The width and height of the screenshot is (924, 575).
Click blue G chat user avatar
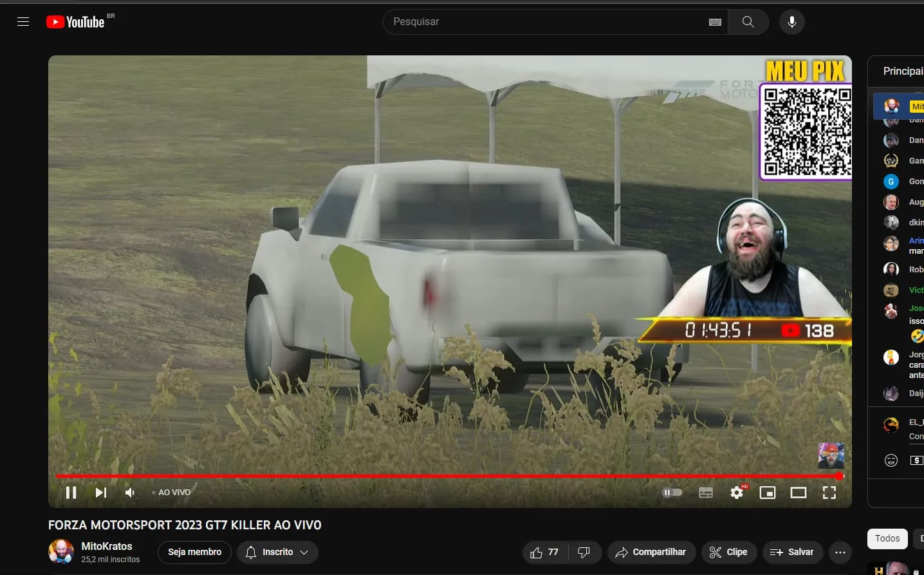[x=891, y=182]
